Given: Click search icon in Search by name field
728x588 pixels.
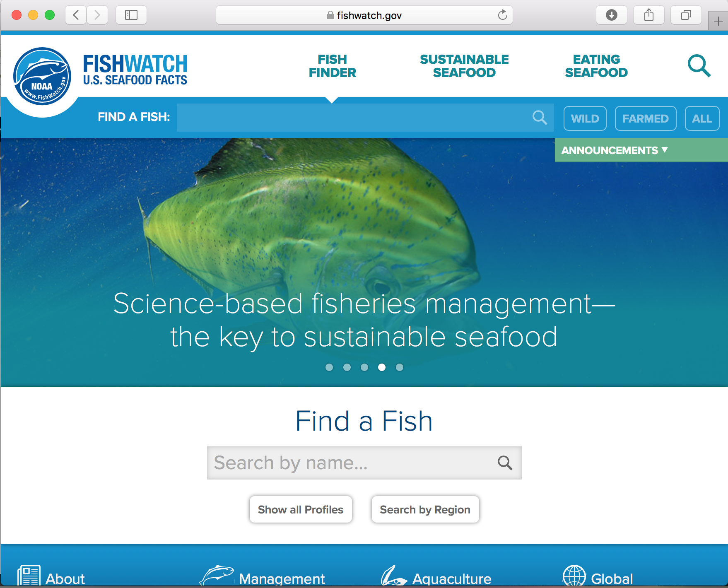Looking at the screenshot, I should pos(505,463).
